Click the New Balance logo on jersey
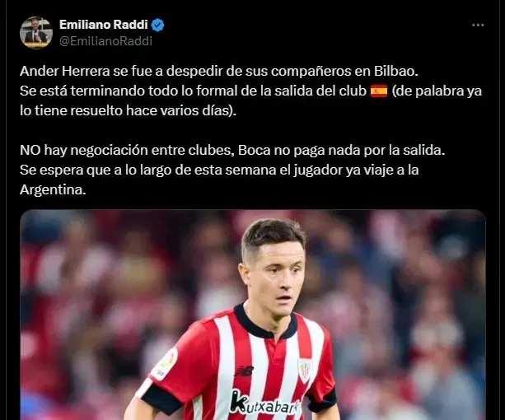The width and height of the screenshot is (505, 420). coord(244,371)
